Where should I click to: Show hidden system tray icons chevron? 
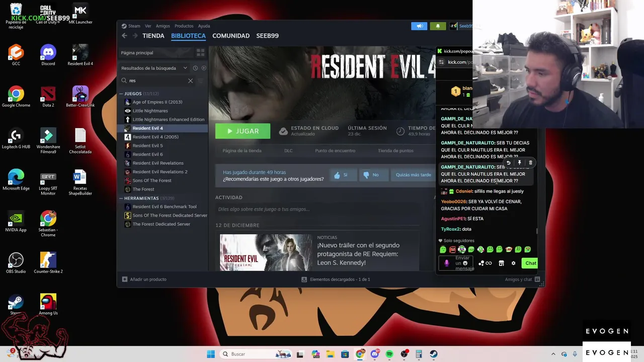coord(553,354)
